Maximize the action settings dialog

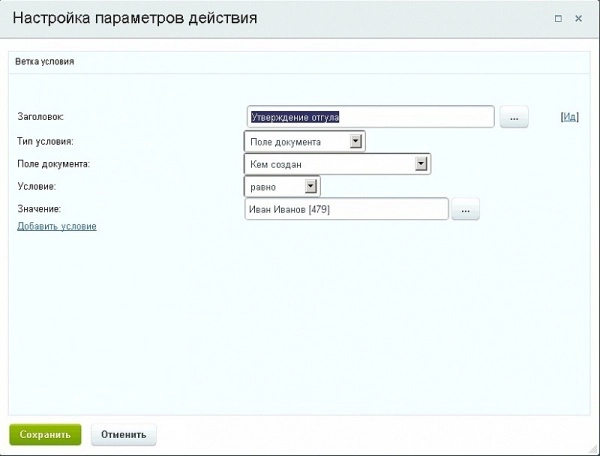click(x=558, y=18)
